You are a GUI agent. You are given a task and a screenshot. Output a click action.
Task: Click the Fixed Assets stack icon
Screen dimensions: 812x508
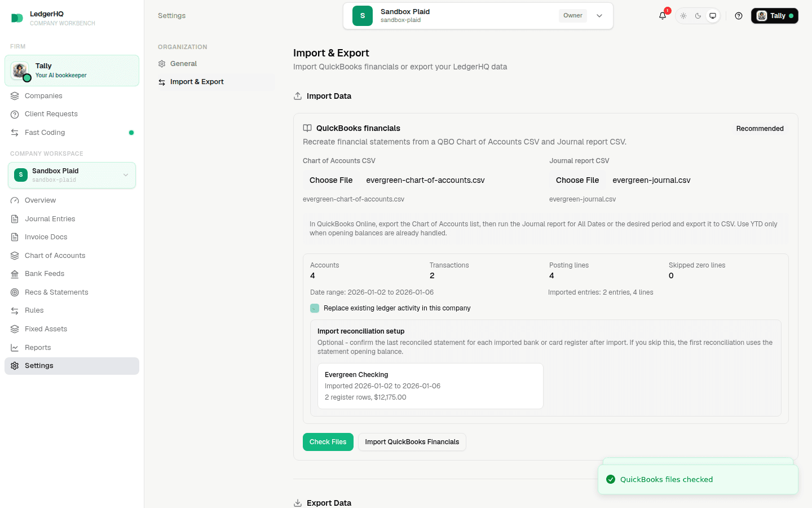15,329
